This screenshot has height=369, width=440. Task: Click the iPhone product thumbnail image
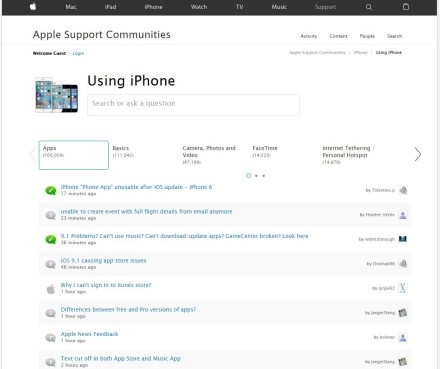coord(57,95)
